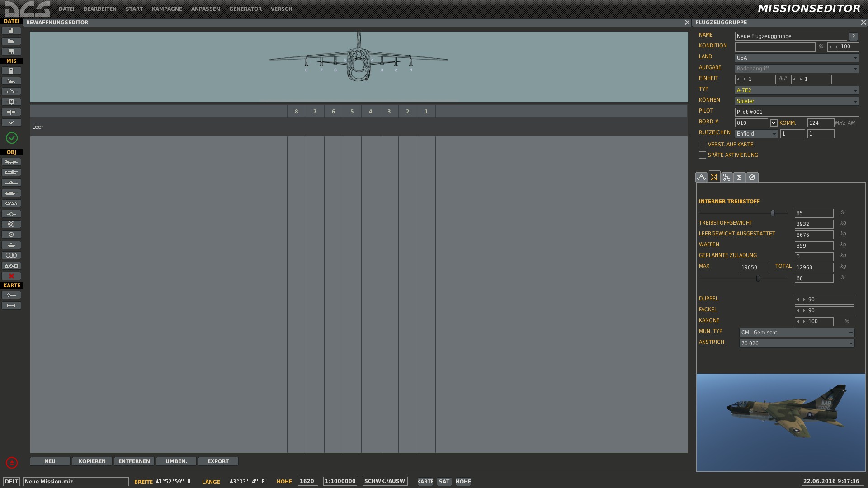Image resolution: width=868 pixels, height=488 pixels.
Task: Select the static object bridge icon
Action: (11, 203)
